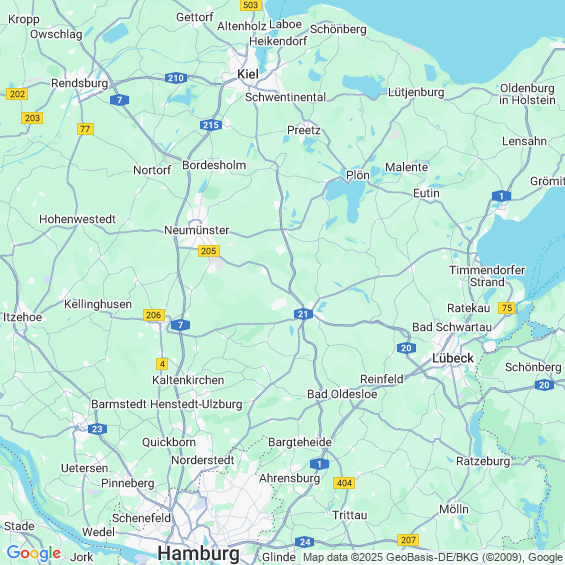This screenshot has height=565, width=565.
Task: Click the yellow 503 road shield
Action: (x=251, y=5)
